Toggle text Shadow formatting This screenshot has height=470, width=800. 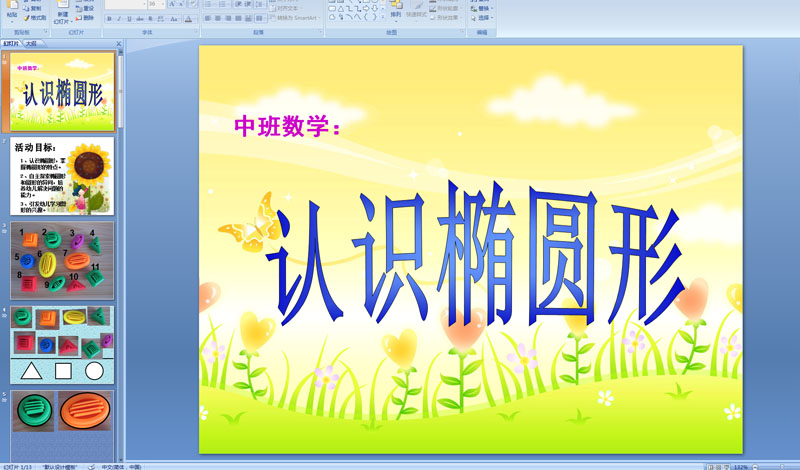click(150, 19)
